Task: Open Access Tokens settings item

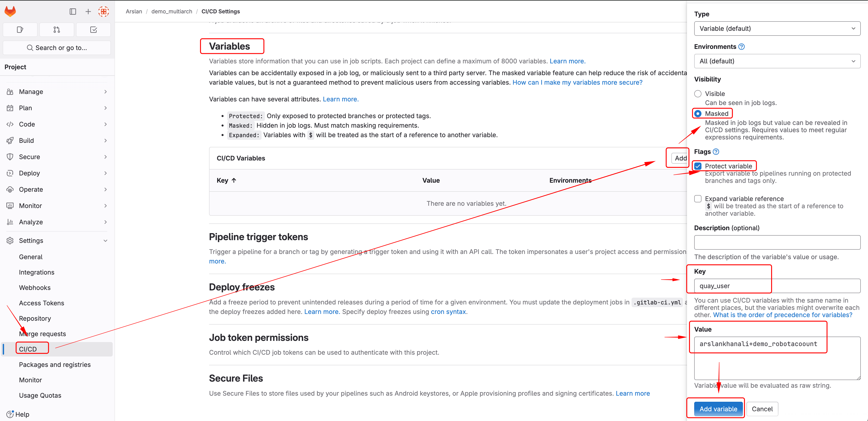Action: pyautogui.click(x=41, y=303)
